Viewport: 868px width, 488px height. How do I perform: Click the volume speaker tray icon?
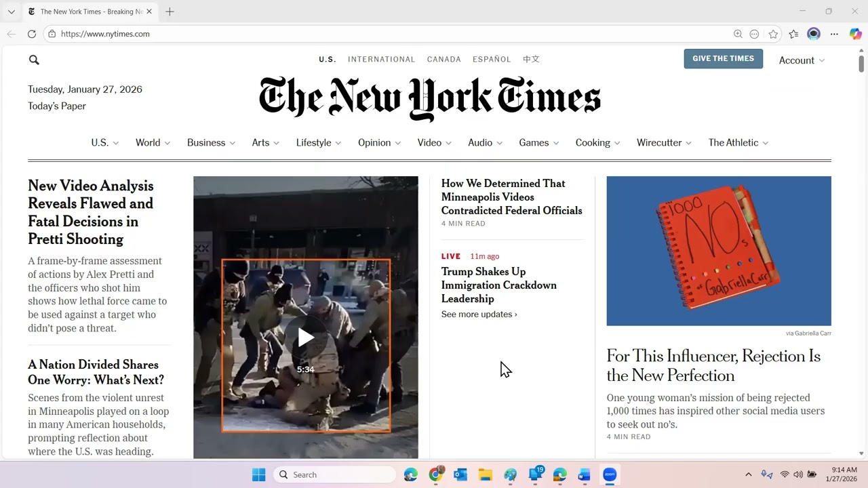coord(797,474)
